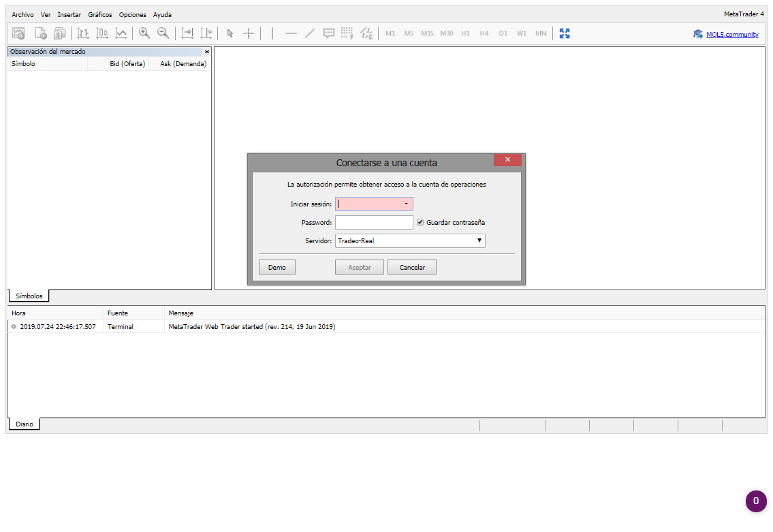773x532 pixels.
Task: Click the 2019.07.24 22:46:17.507 timestamp
Action: click(58, 327)
